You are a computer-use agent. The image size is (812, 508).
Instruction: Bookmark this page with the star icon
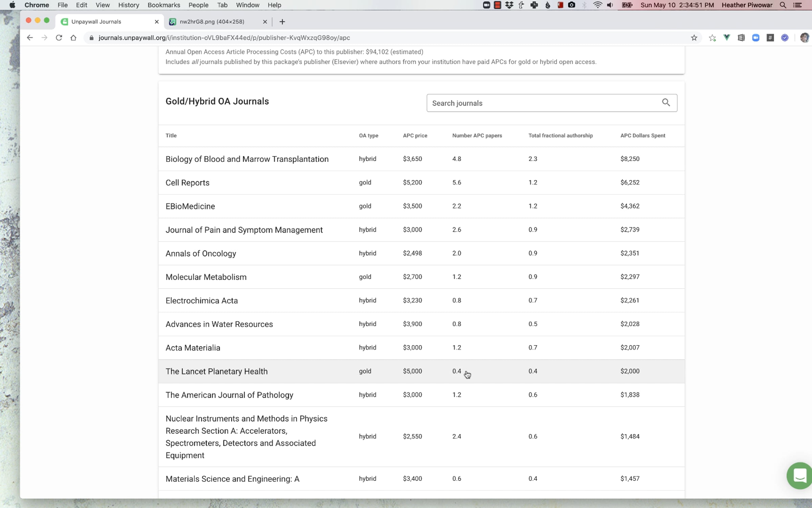(694, 38)
